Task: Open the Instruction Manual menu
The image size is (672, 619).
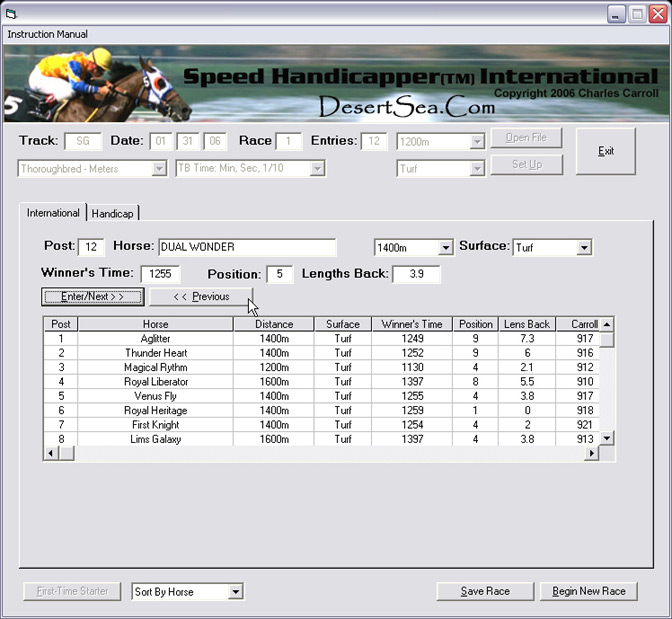Action: click(48, 34)
